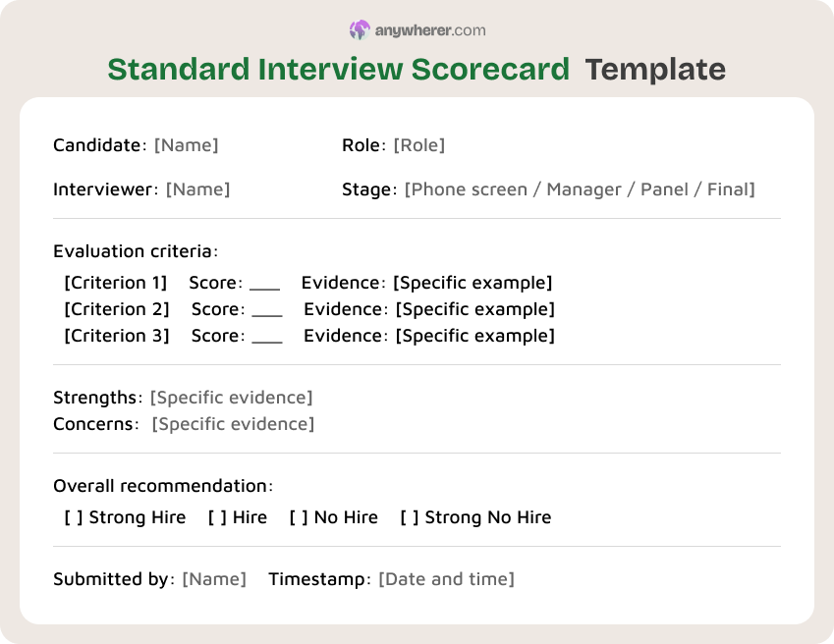Image resolution: width=834 pixels, height=644 pixels.
Task: Select the Strong No Hire checkbox
Action: (409, 517)
